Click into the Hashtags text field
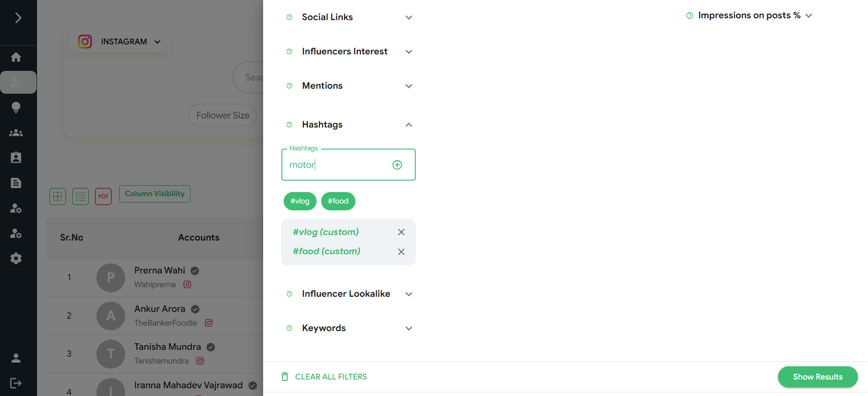 (x=338, y=165)
